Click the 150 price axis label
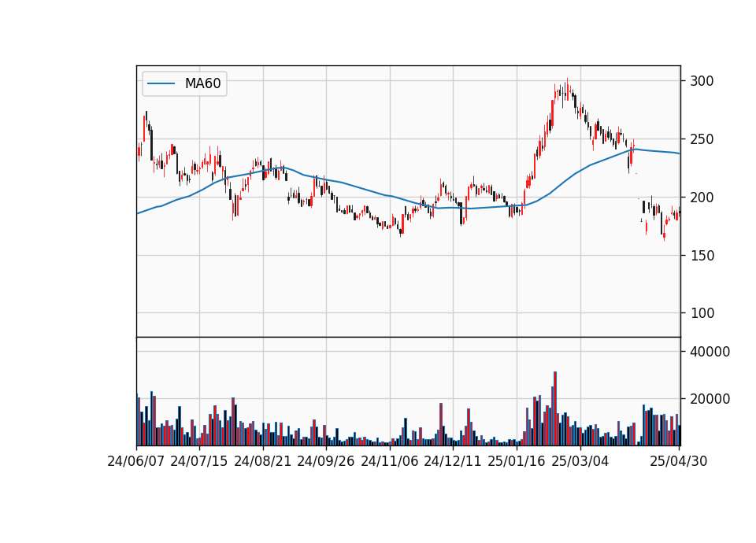This screenshot has width=756, height=543. [x=702, y=255]
